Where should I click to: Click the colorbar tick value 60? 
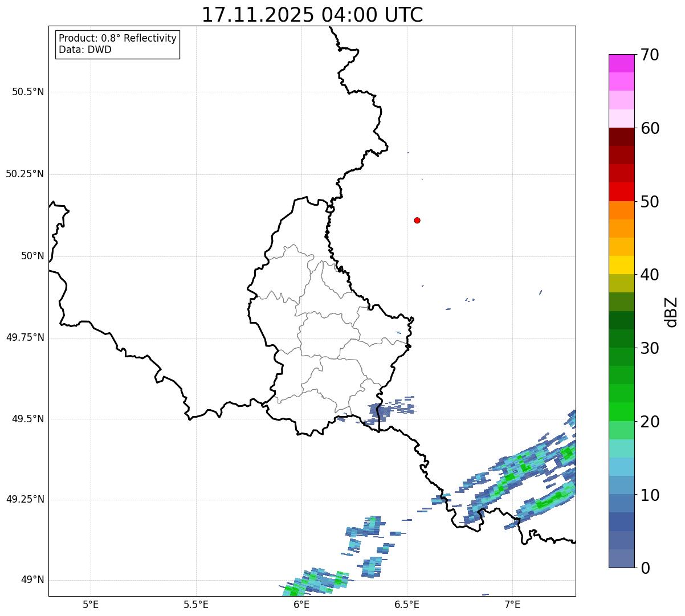tap(650, 128)
